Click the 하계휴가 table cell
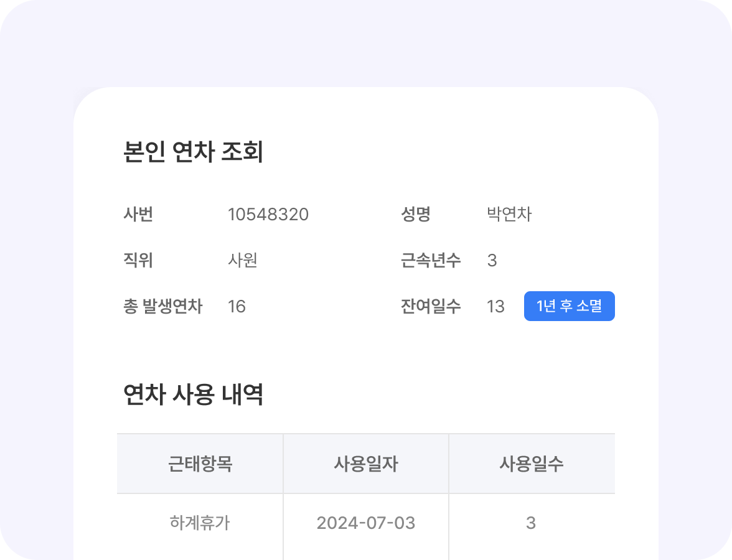This screenshot has width=732, height=560. click(200, 523)
